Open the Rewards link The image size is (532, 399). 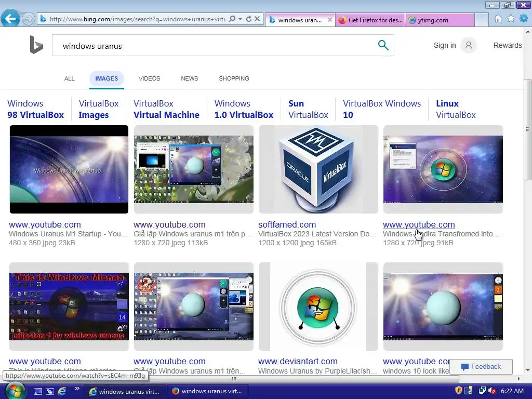point(507,45)
